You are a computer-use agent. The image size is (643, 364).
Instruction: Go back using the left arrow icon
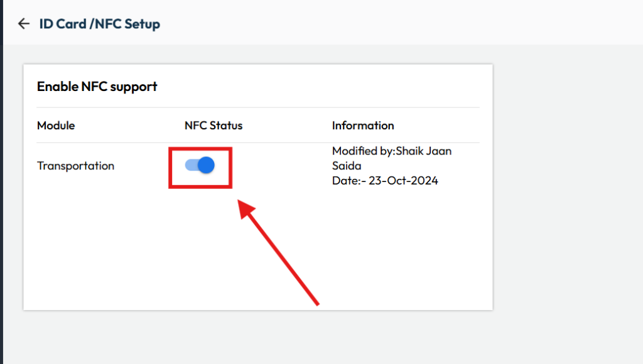pyautogui.click(x=24, y=24)
